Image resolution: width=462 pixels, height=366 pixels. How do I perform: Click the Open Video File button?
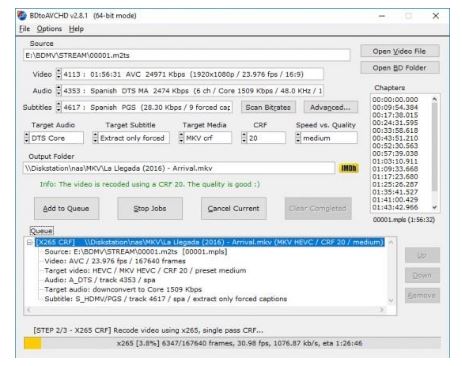[399, 51]
